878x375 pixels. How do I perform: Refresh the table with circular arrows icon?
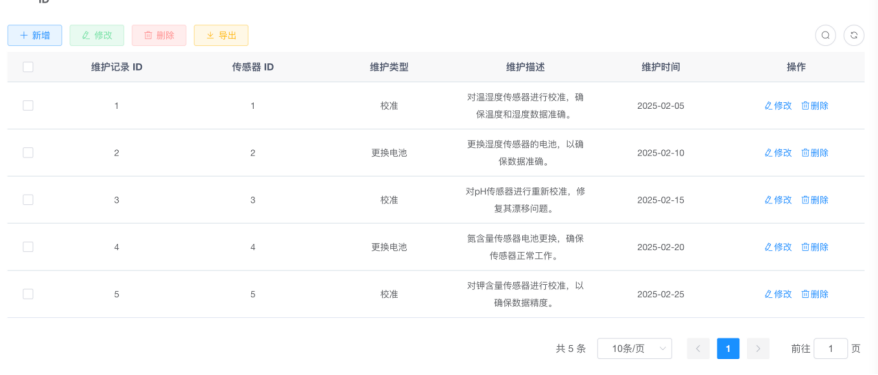pos(854,35)
